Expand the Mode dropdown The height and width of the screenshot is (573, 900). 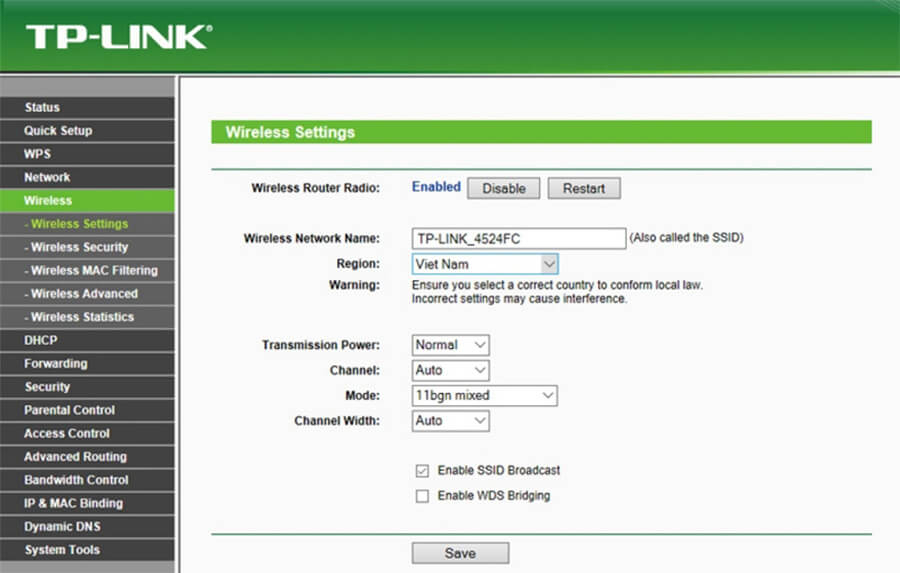pos(484,396)
